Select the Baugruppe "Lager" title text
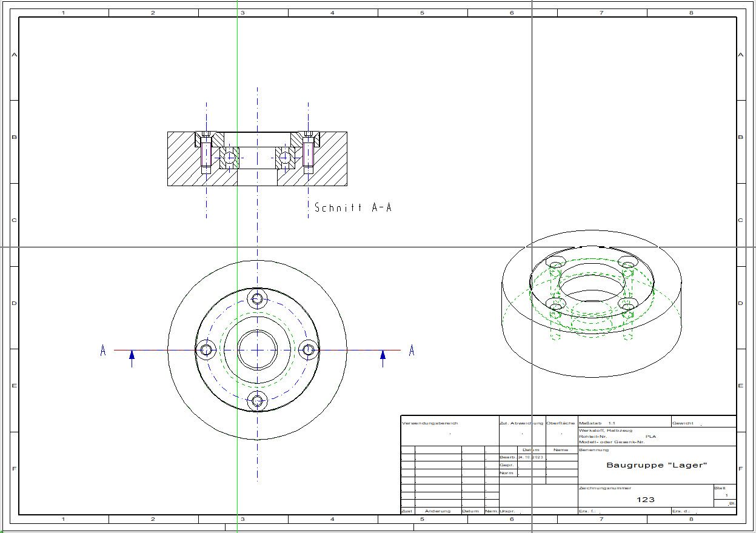Image resolution: width=756 pixels, height=533 pixels. [657, 465]
